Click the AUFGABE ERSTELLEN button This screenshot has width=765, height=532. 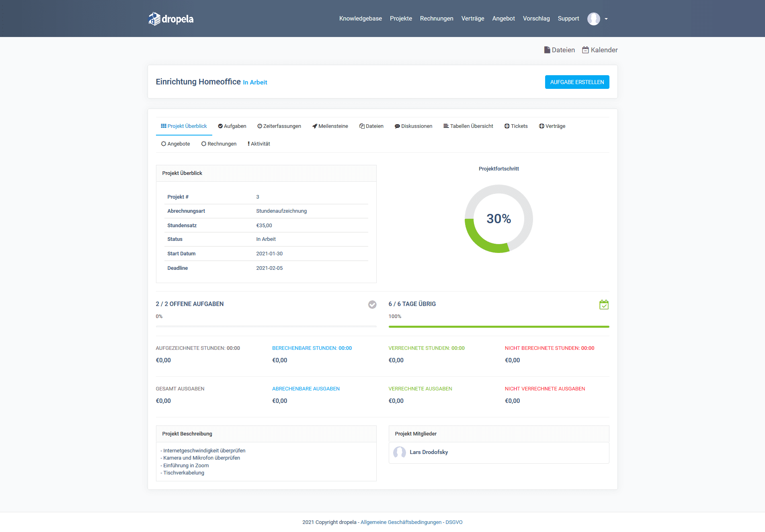pyautogui.click(x=577, y=82)
